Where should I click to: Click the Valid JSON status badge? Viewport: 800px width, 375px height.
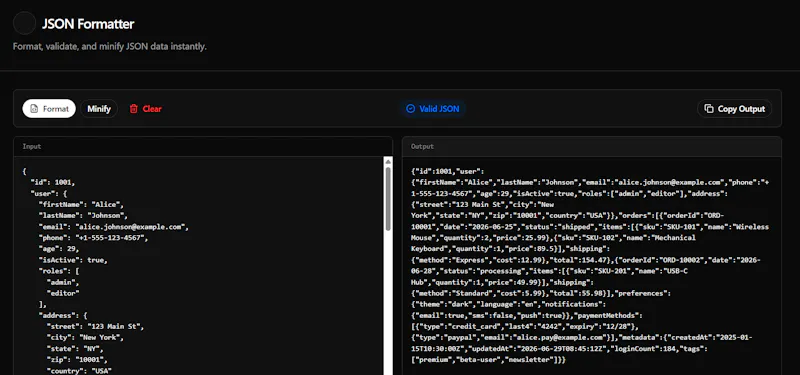tap(433, 109)
